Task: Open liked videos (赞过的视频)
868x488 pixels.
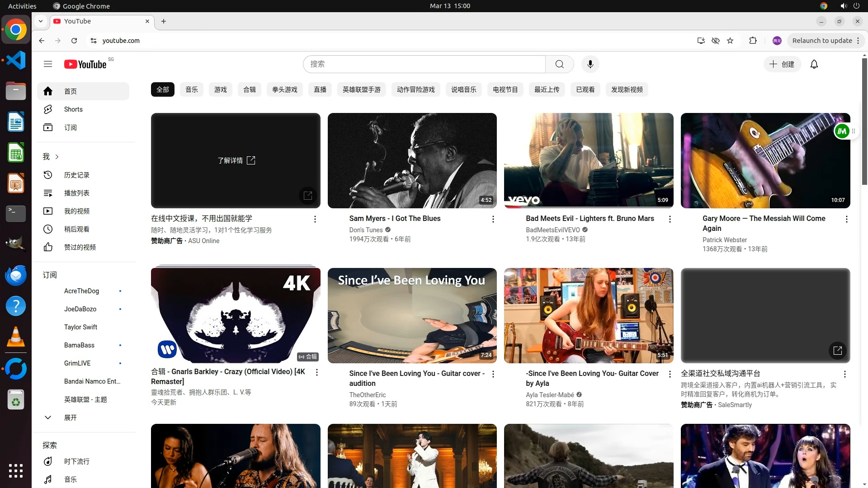Action: coord(80,247)
